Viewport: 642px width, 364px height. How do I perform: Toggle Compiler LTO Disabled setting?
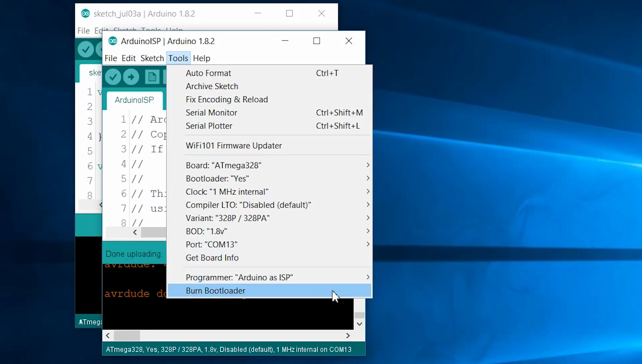tap(248, 205)
